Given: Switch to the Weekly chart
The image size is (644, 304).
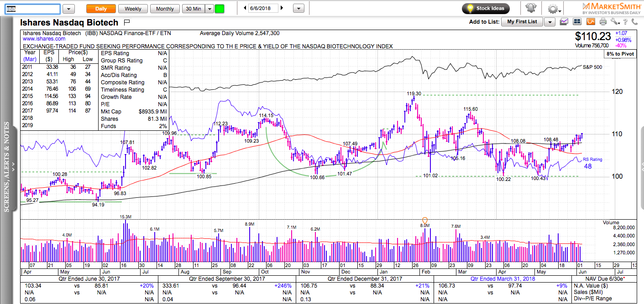Looking at the screenshot, I should tap(133, 9).
